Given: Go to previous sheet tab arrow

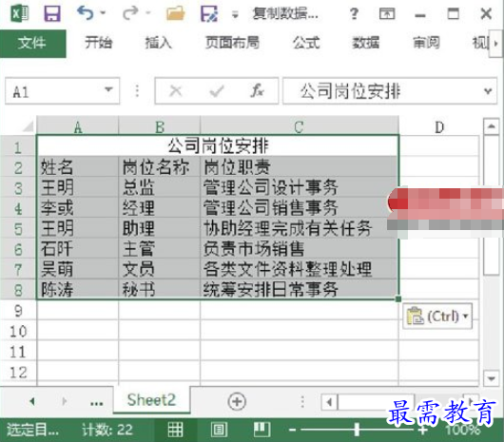Looking at the screenshot, I should pos(31,401).
